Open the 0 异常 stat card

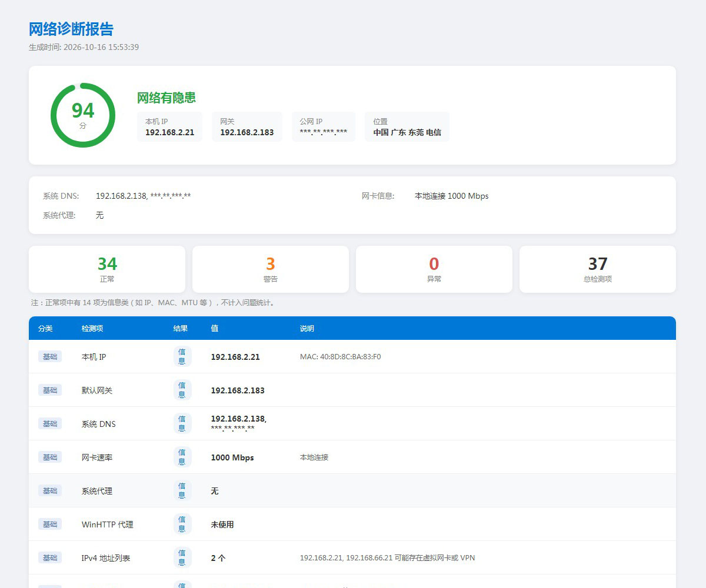434,269
